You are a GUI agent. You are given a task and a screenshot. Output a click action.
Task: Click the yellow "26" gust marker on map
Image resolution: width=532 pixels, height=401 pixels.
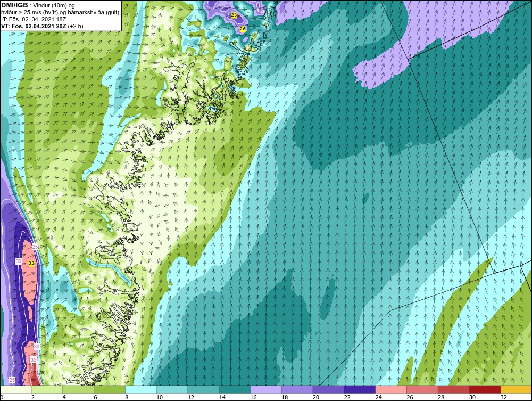243,29
